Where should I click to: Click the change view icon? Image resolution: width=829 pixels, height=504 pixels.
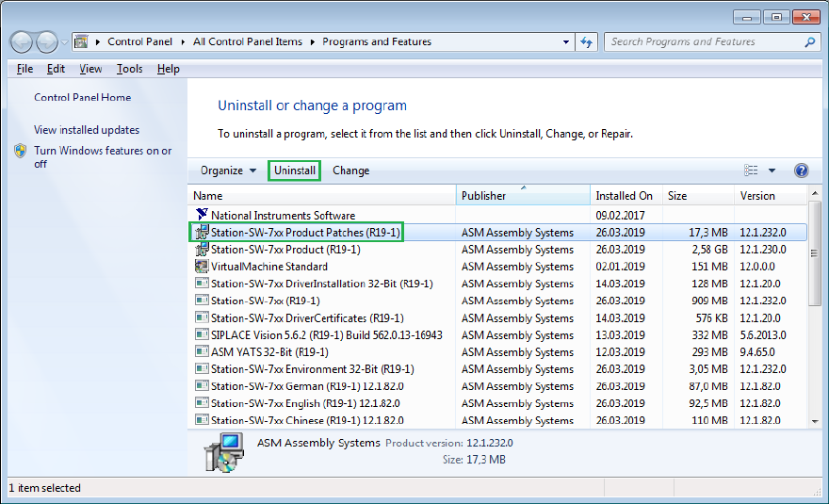pos(751,171)
